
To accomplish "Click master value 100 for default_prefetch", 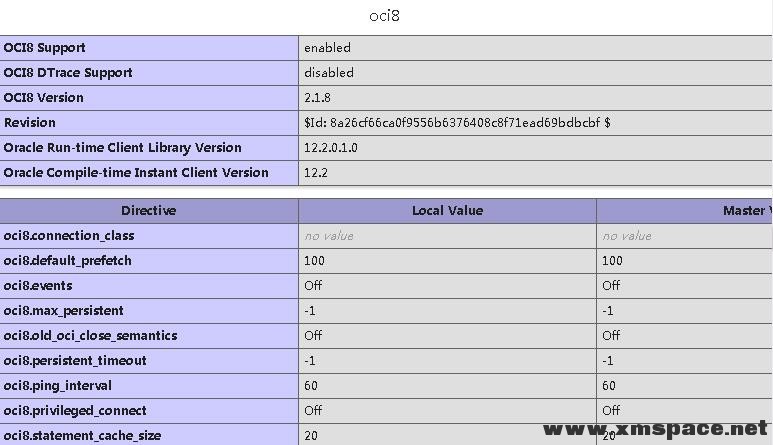I will pyautogui.click(x=612, y=261).
